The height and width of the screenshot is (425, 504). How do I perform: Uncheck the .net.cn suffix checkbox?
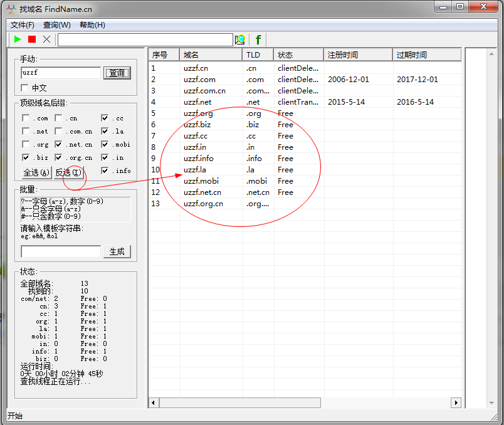[x=58, y=144]
